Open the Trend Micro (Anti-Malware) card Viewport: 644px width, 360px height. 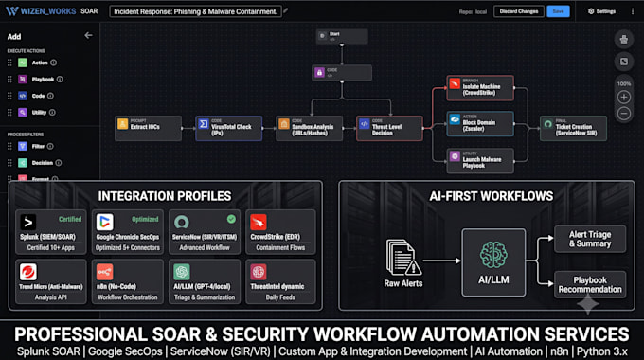[51, 281]
